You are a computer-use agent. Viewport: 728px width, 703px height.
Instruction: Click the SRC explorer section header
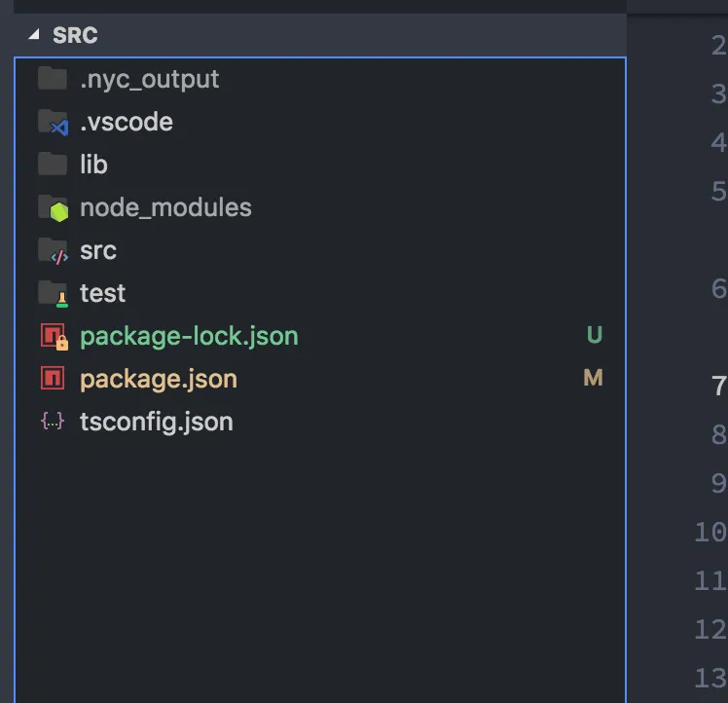click(x=75, y=35)
